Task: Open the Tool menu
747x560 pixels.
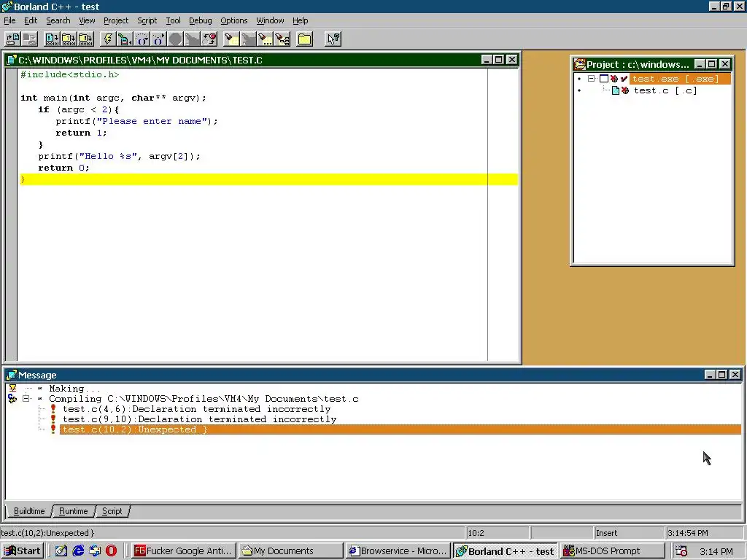Action: click(x=173, y=20)
